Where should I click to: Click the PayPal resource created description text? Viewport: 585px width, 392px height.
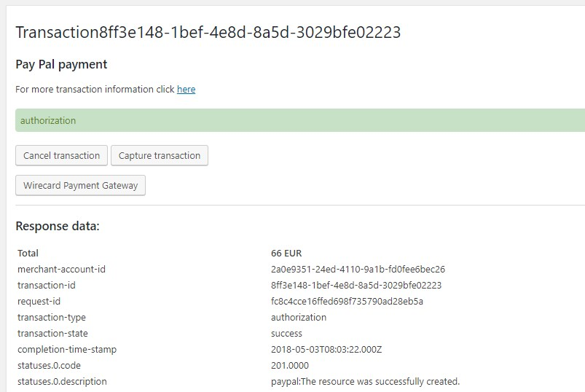[x=365, y=381]
